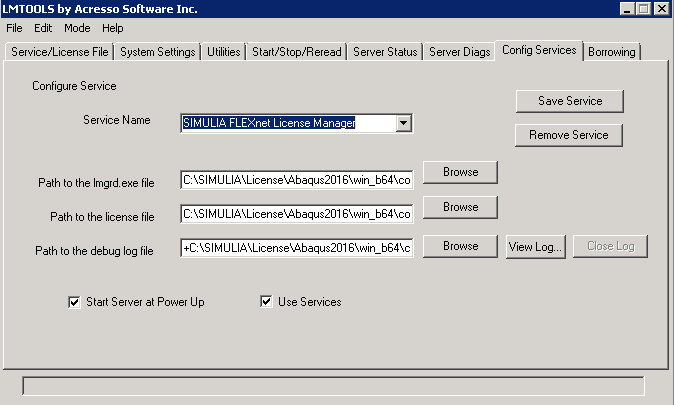Browse for the lmgrd.exe file path
Viewport: 674px width, 405px height.
coord(460,172)
